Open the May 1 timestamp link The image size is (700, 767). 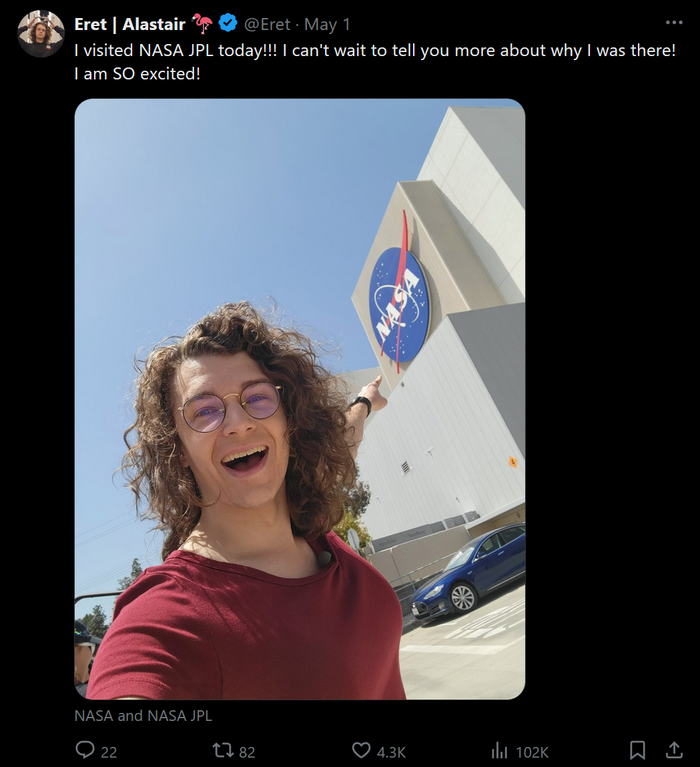click(327, 24)
